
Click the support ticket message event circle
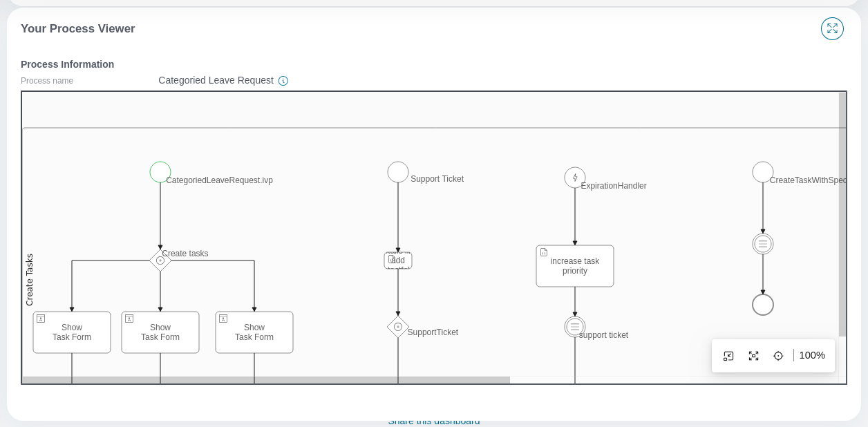pos(575,327)
